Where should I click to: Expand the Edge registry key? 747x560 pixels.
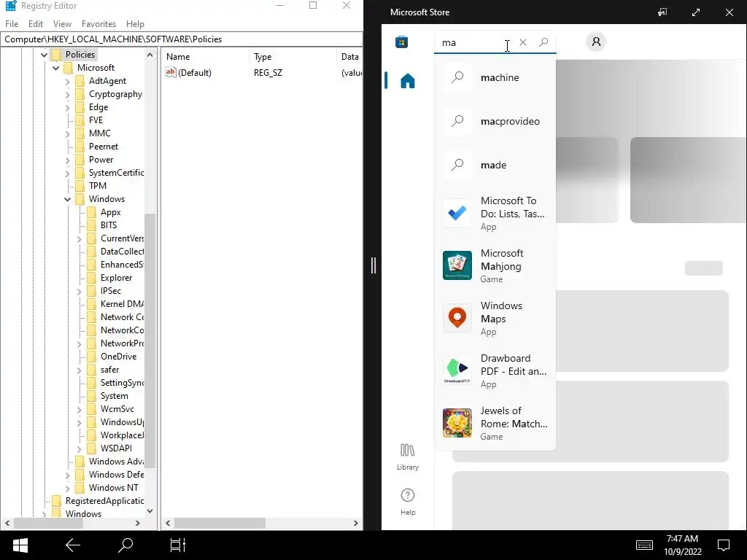(68, 108)
